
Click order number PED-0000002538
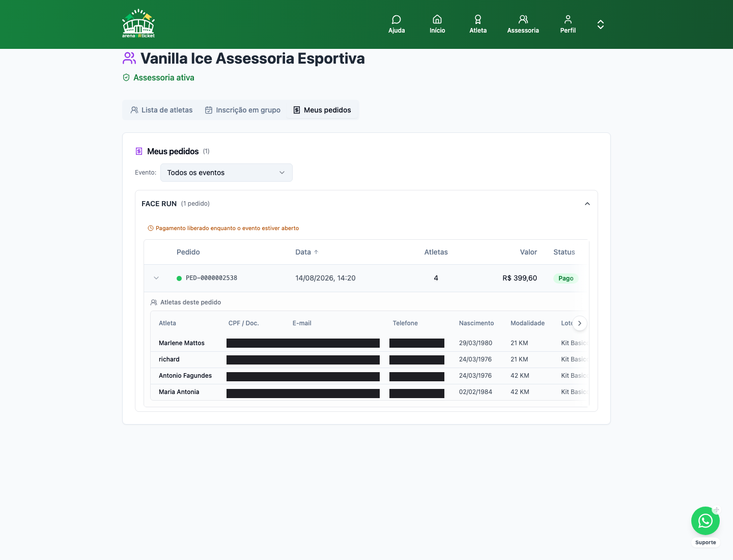211,278
